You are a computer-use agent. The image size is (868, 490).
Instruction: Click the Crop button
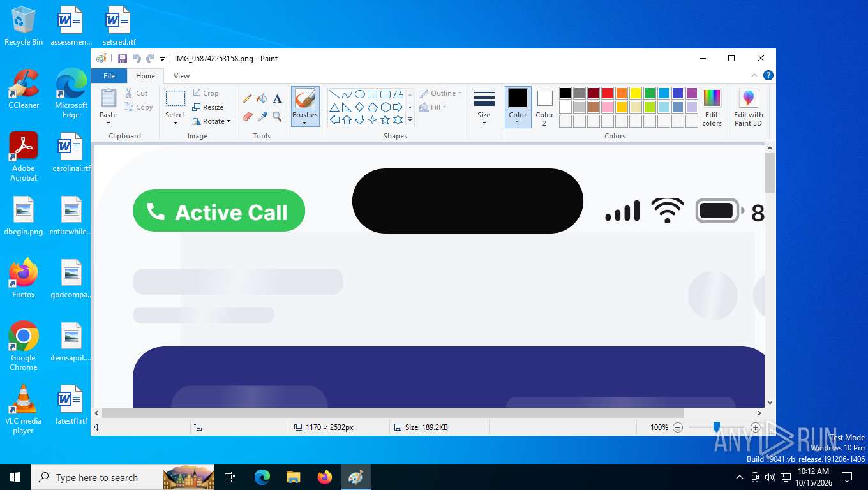point(206,93)
